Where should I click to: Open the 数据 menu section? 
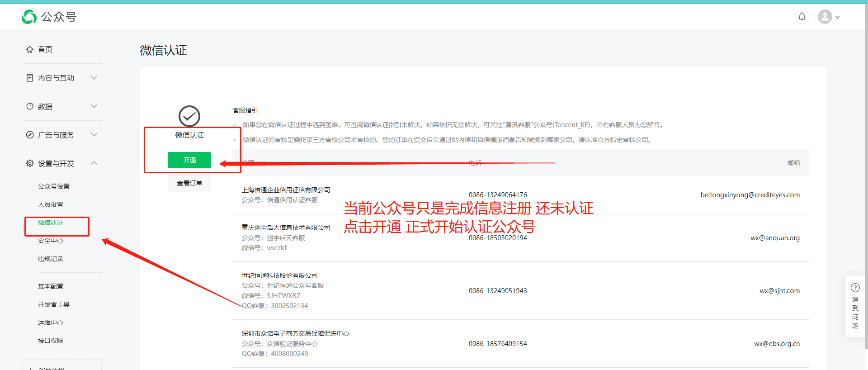coord(45,106)
